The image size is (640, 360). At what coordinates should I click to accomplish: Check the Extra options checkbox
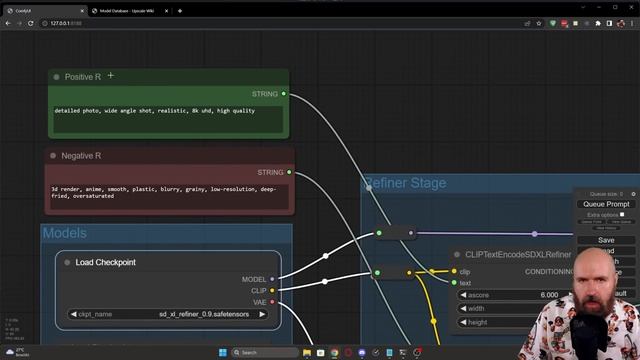(622, 214)
